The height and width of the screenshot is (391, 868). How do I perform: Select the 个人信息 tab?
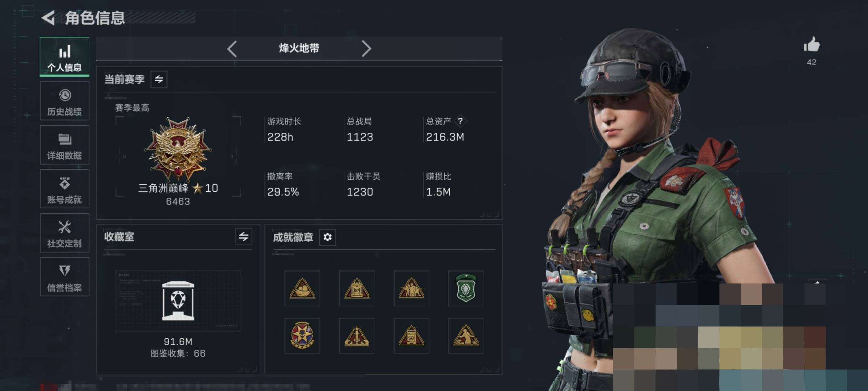click(65, 57)
